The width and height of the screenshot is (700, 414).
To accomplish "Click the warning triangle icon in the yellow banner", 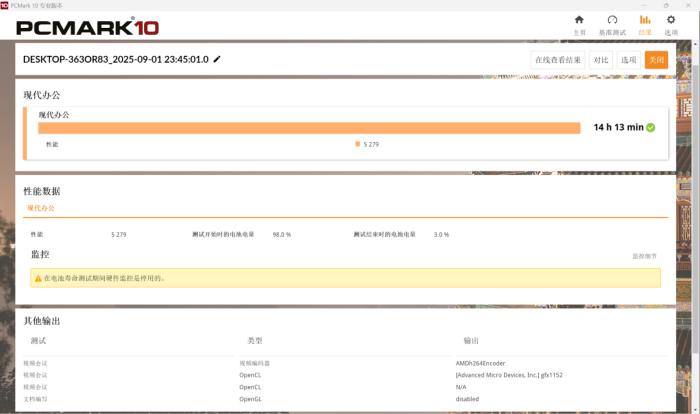I will (38, 278).
